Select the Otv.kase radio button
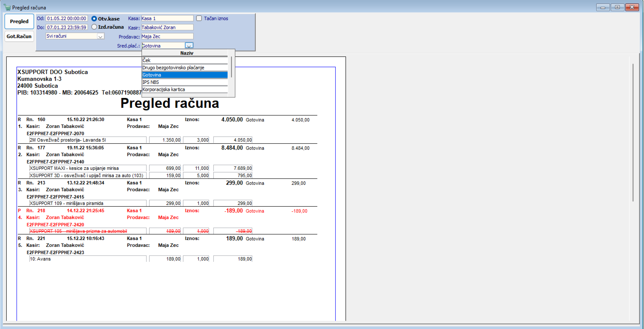Viewport: 644px width, 329px height. click(x=94, y=19)
